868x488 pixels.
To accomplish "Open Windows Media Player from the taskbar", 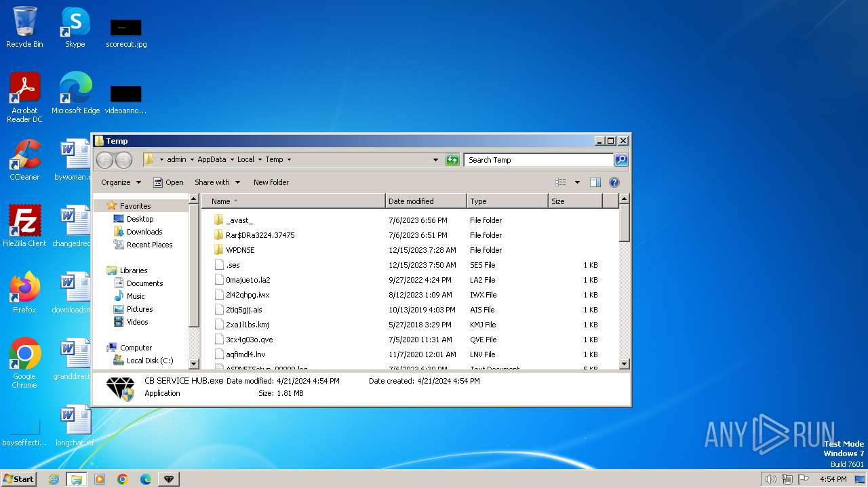I will tap(100, 479).
